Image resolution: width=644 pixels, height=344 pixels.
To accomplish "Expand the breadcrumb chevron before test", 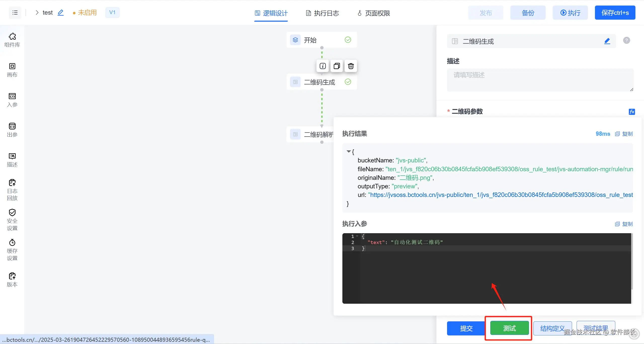I will 37,13.
